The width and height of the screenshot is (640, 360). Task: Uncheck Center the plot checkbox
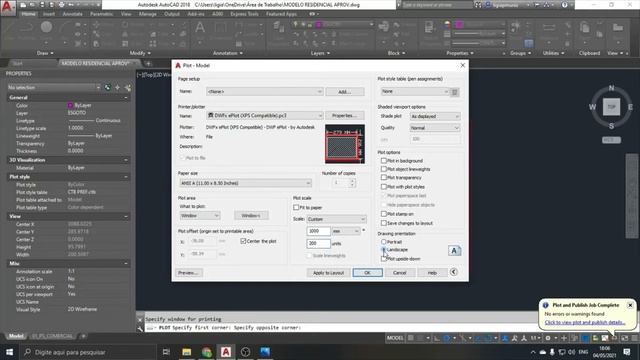[x=243, y=241]
